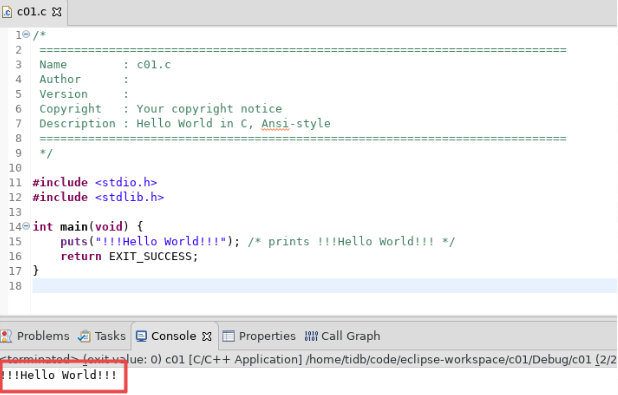Collapse the main function fold at line 14
The image size is (618, 395).
[26, 226]
